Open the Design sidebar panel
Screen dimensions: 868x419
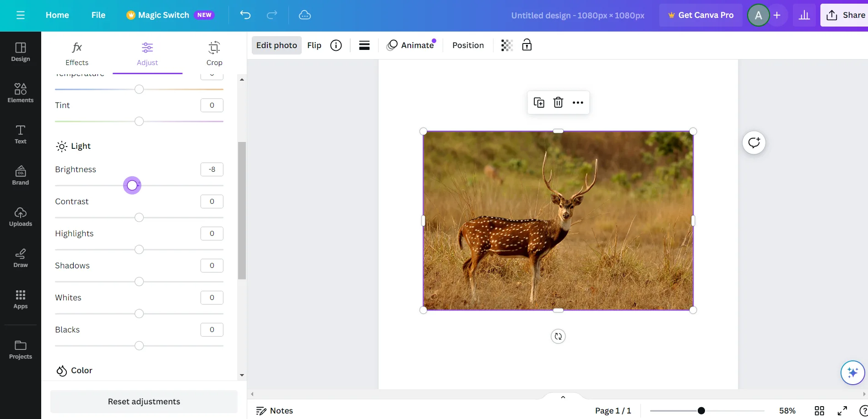(21, 52)
